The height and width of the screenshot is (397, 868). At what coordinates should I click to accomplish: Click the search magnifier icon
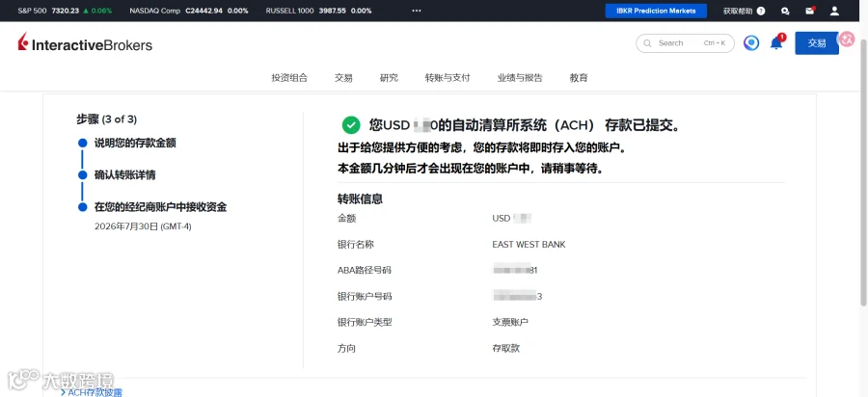pyautogui.click(x=648, y=43)
